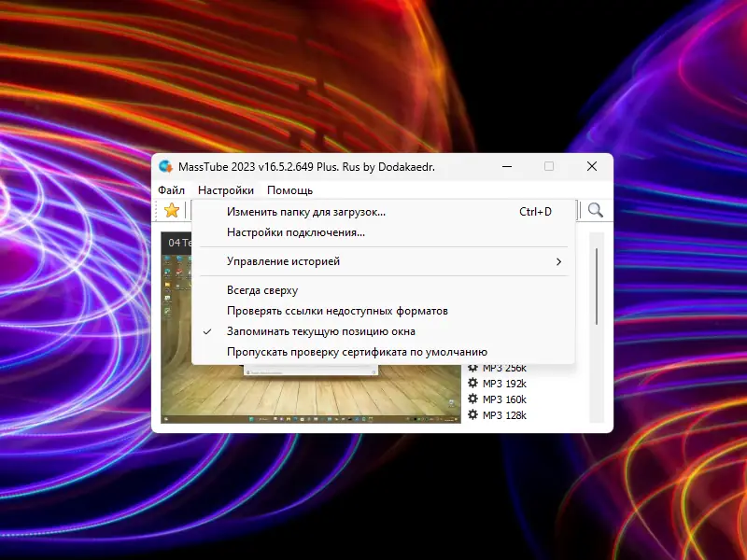Image resolution: width=747 pixels, height=560 pixels.
Task: Click the magnifier search icon
Action: (595, 210)
